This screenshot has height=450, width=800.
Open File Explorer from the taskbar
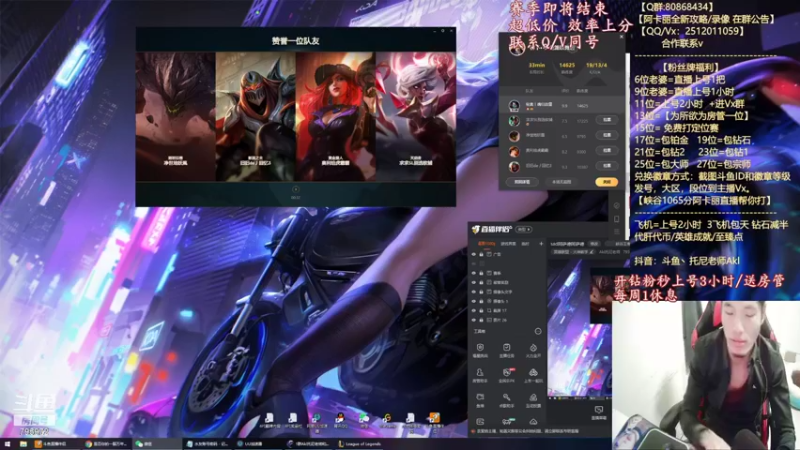point(23,444)
